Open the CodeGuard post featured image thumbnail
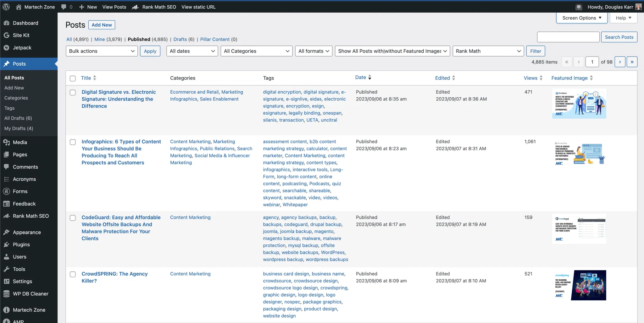644x323 pixels. pos(579,229)
